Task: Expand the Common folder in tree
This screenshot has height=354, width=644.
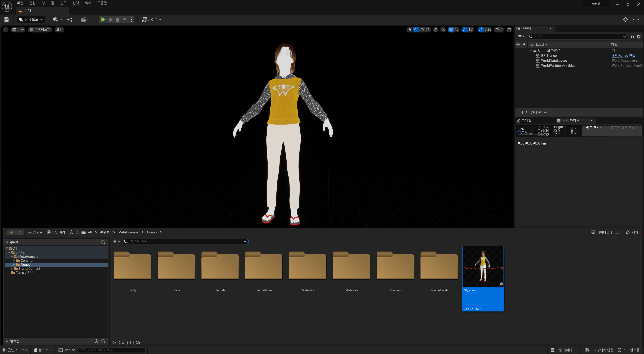Action: [x=14, y=261]
